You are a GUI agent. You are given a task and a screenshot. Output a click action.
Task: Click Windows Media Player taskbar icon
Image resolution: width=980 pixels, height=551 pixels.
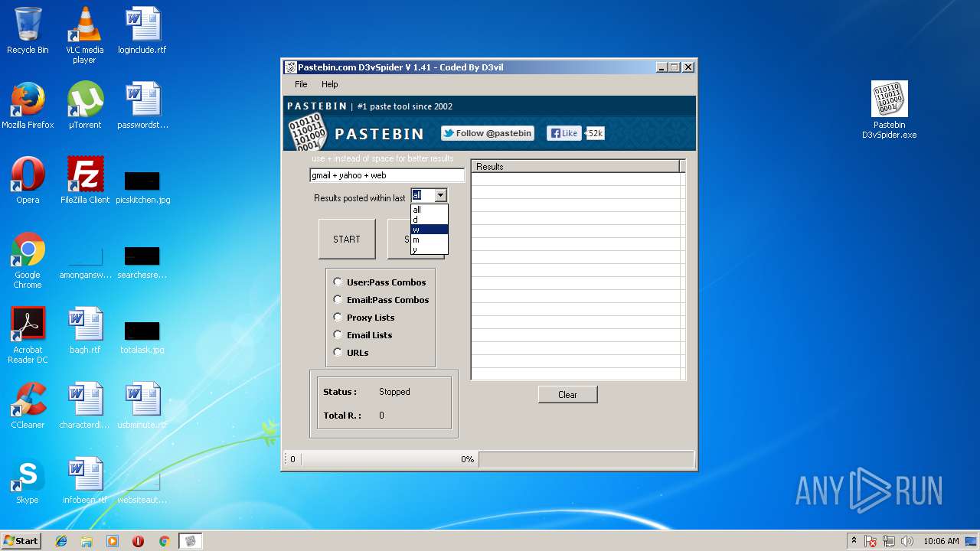click(113, 541)
